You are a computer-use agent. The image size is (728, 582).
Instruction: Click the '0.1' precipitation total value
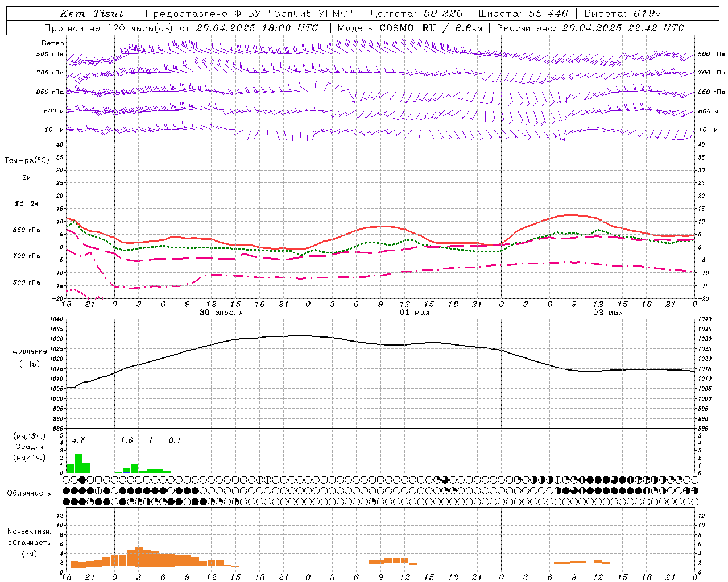tap(175, 440)
